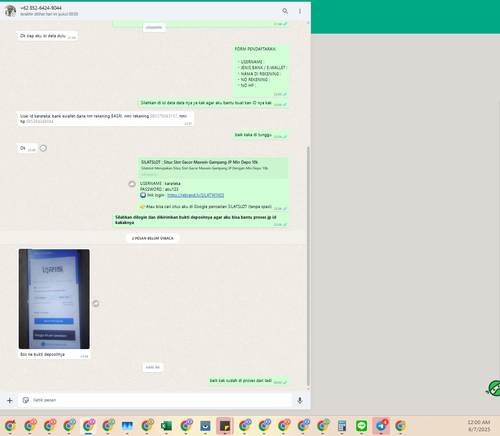This screenshot has width=500, height=436.
Task: Open the three-dot chat menu
Action: click(x=300, y=11)
